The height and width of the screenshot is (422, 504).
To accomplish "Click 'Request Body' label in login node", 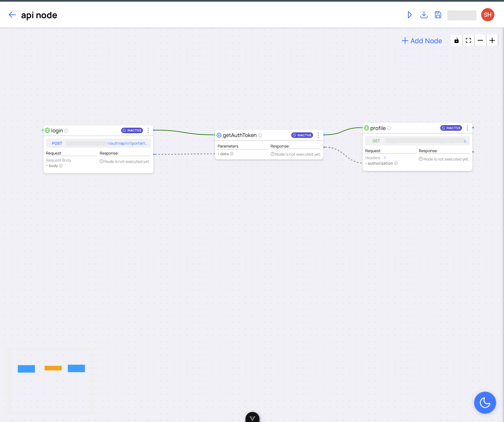I will [59, 160].
